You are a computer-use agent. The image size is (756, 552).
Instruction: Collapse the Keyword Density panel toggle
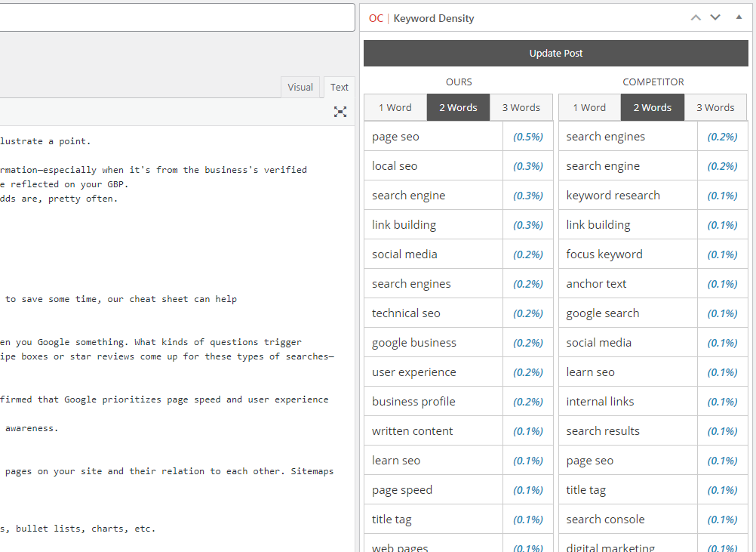(x=739, y=17)
